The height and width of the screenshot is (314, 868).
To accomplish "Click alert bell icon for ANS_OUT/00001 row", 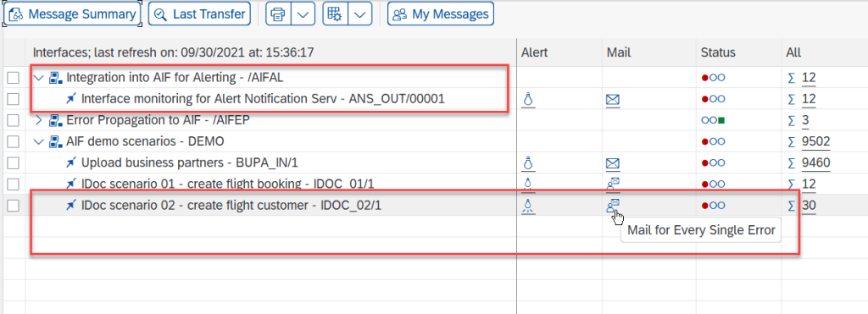I will point(528,100).
